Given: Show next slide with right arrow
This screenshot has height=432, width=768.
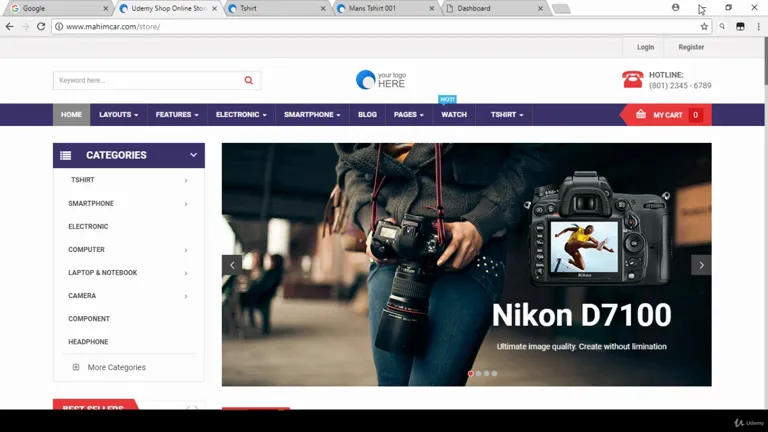Looking at the screenshot, I should coord(701,265).
